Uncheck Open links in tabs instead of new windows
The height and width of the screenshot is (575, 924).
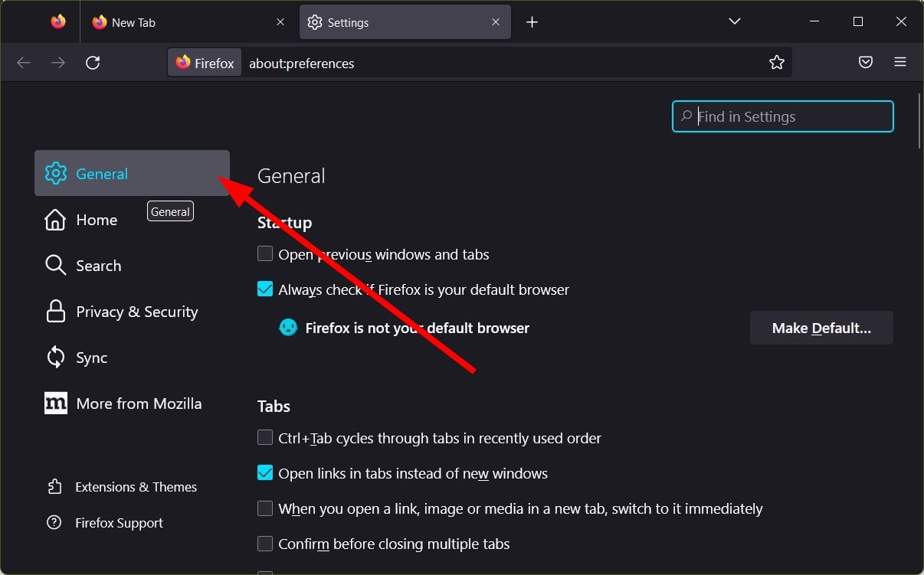click(x=265, y=472)
